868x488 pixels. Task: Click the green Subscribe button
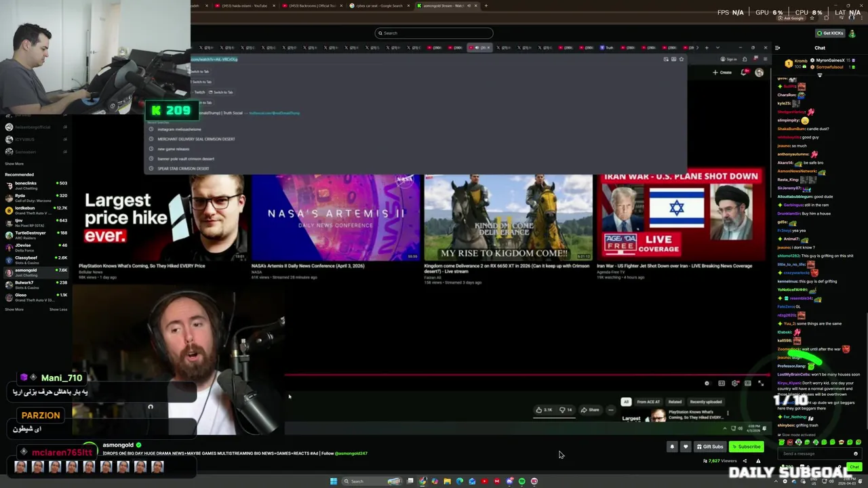click(x=746, y=447)
